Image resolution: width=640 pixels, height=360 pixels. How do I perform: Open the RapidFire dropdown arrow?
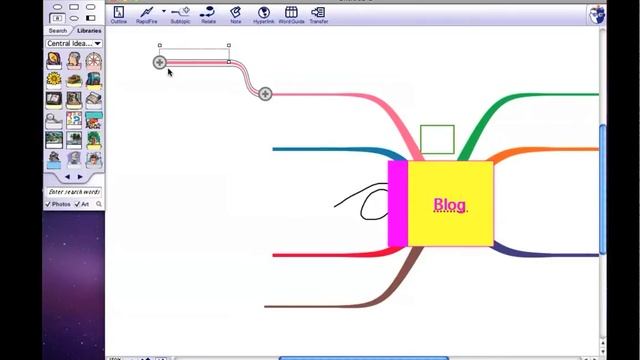pos(164,11)
